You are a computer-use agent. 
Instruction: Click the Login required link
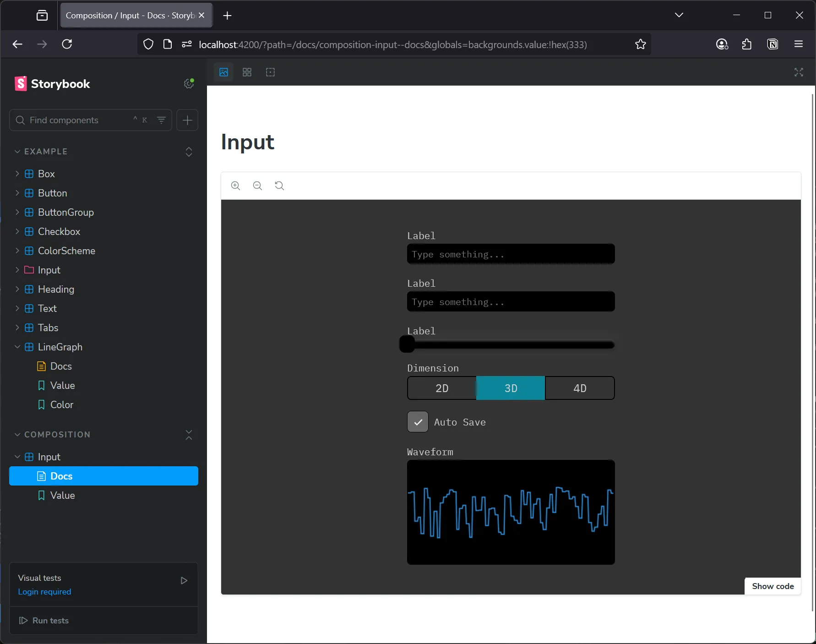pos(44,592)
